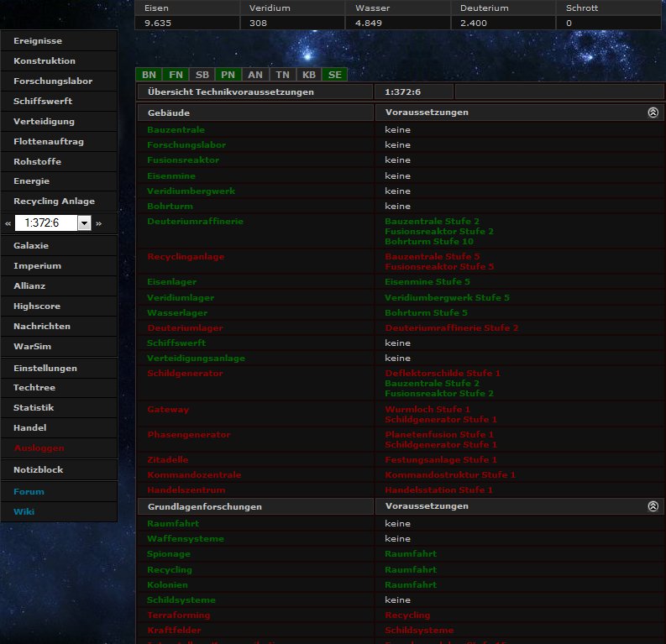666x644 pixels.
Task: Open Statistik page
Action: [59, 407]
